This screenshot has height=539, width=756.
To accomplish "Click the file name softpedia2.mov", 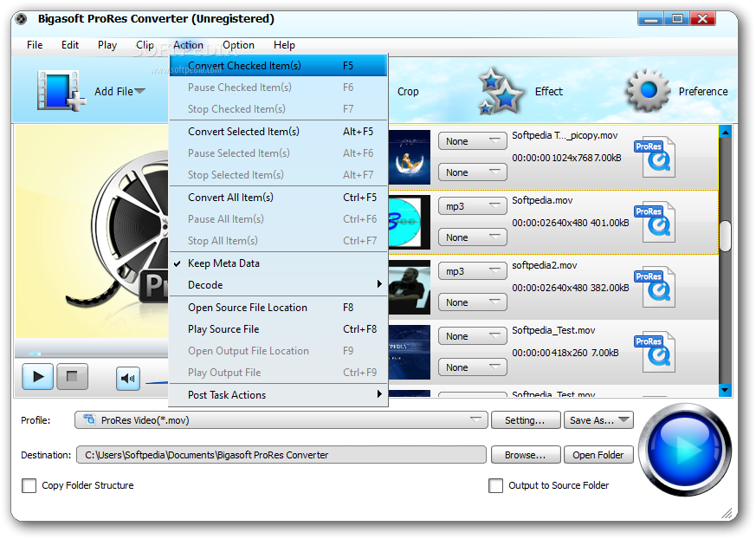I will (545, 265).
